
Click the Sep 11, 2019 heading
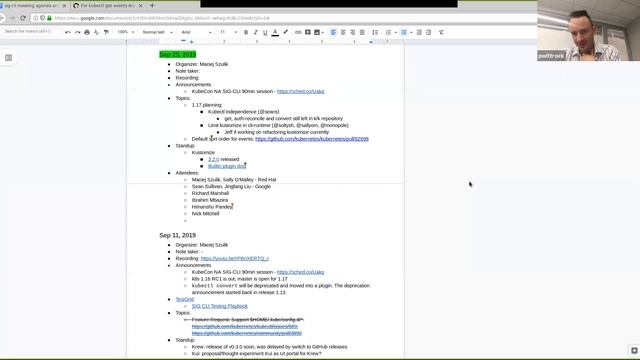[x=178, y=236]
